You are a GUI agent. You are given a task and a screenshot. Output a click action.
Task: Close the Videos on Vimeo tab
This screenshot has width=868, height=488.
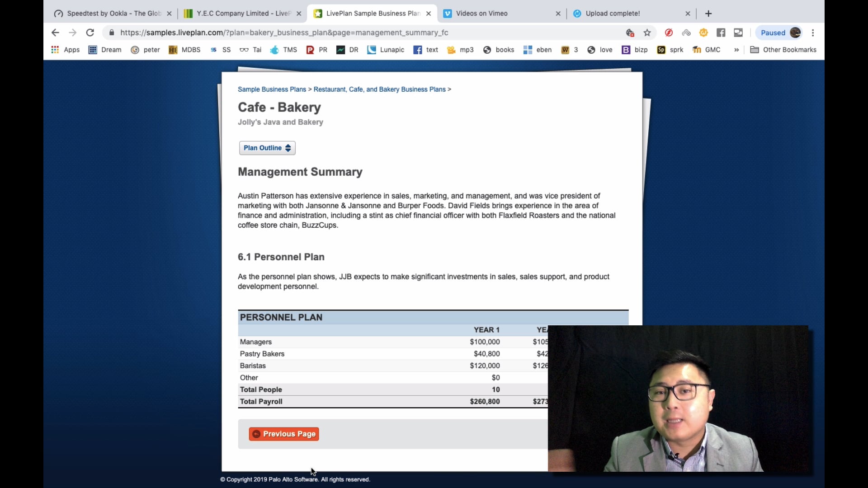(558, 14)
